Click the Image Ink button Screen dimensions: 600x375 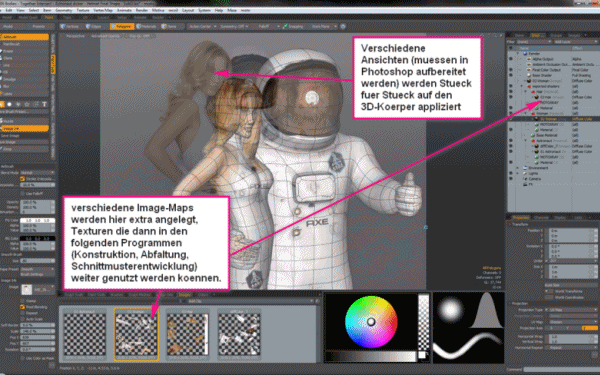click(24, 129)
